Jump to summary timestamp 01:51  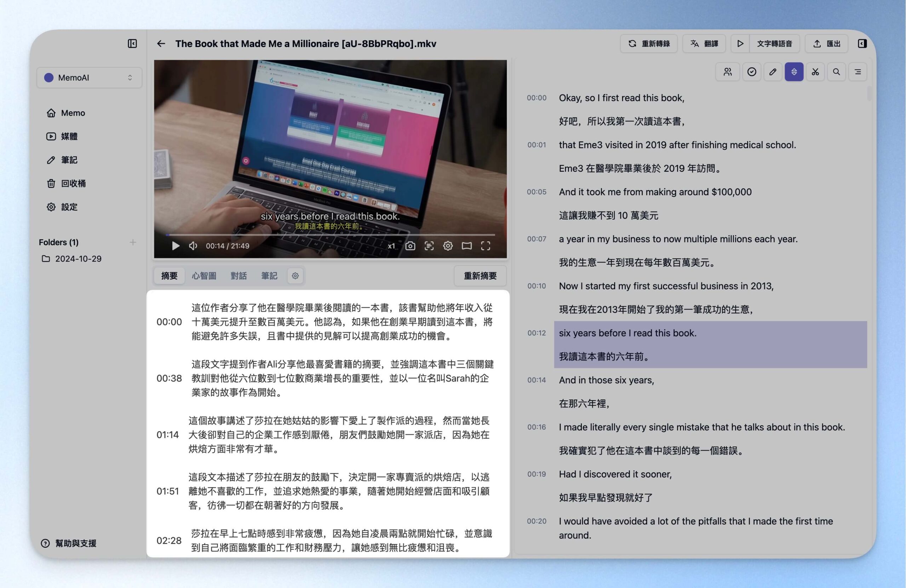tap(167, 491)
